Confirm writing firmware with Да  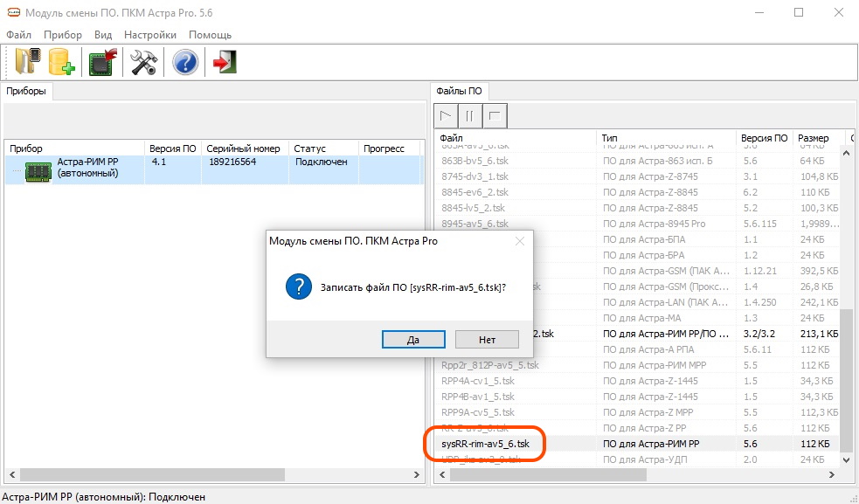[413, 339]
